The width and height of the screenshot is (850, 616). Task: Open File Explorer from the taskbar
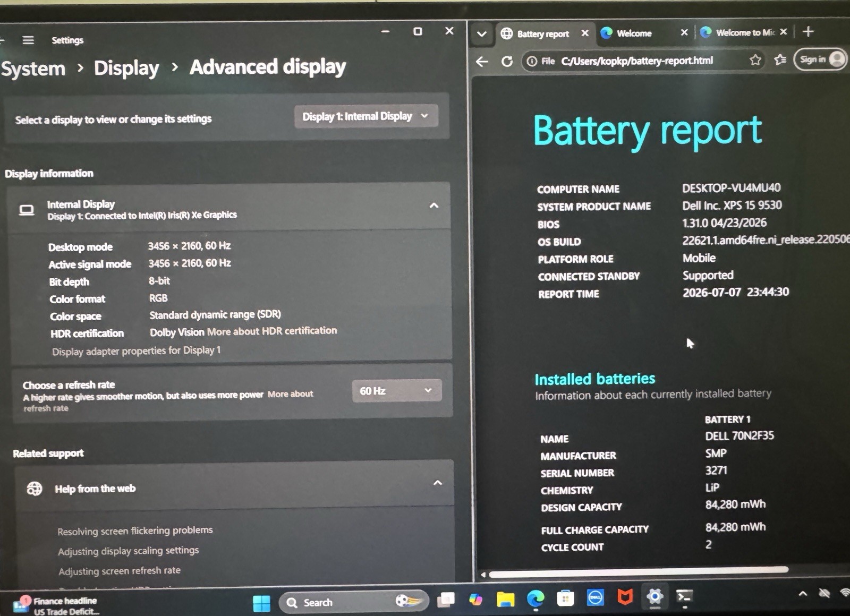(505, 600)
